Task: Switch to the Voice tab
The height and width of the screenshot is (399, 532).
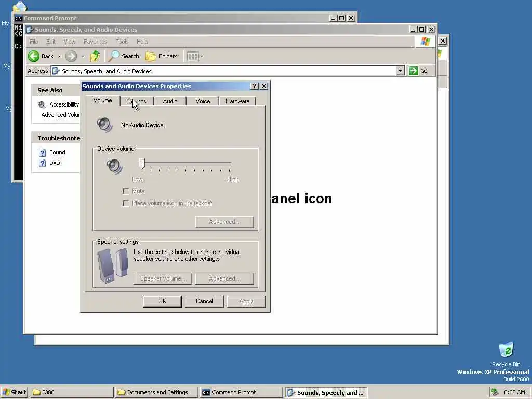Action: (x=203, y=101)
